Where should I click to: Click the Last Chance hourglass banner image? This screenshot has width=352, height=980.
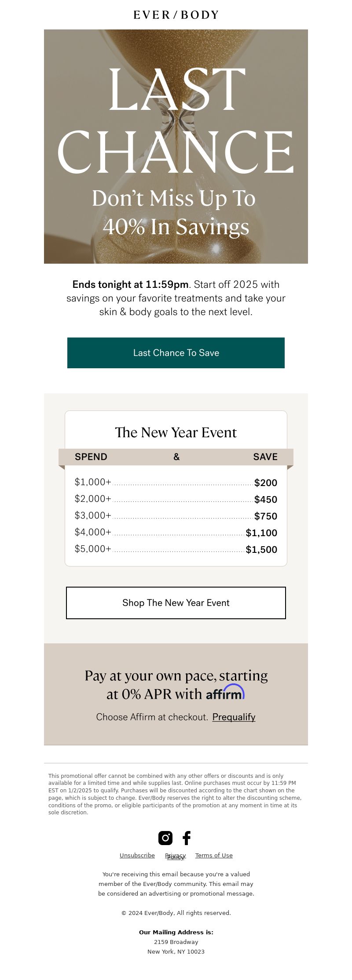click(176, 146)
